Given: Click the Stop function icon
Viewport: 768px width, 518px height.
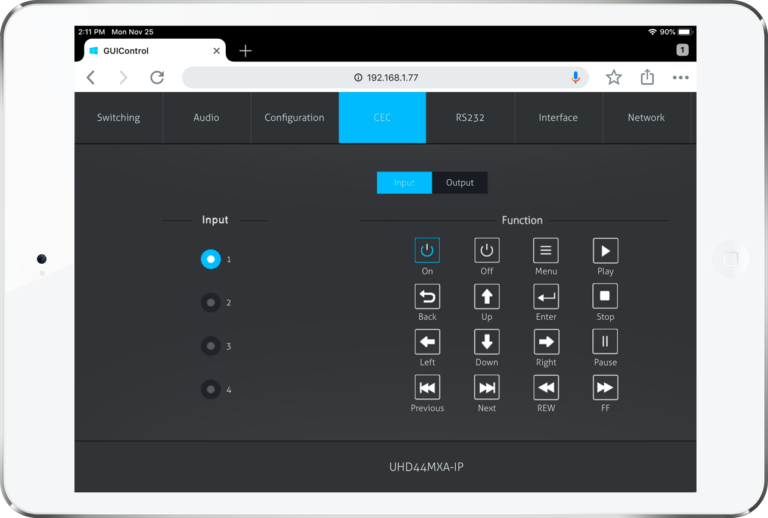Looking at the screenshot, I should click(605, 296).
